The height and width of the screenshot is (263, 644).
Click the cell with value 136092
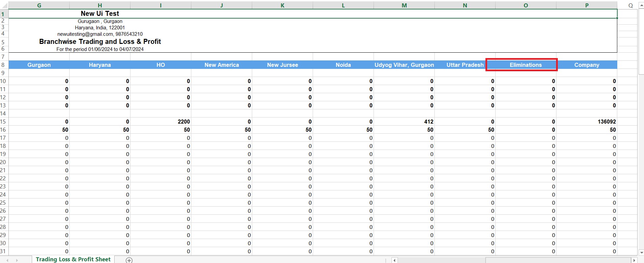coord(587,122)
